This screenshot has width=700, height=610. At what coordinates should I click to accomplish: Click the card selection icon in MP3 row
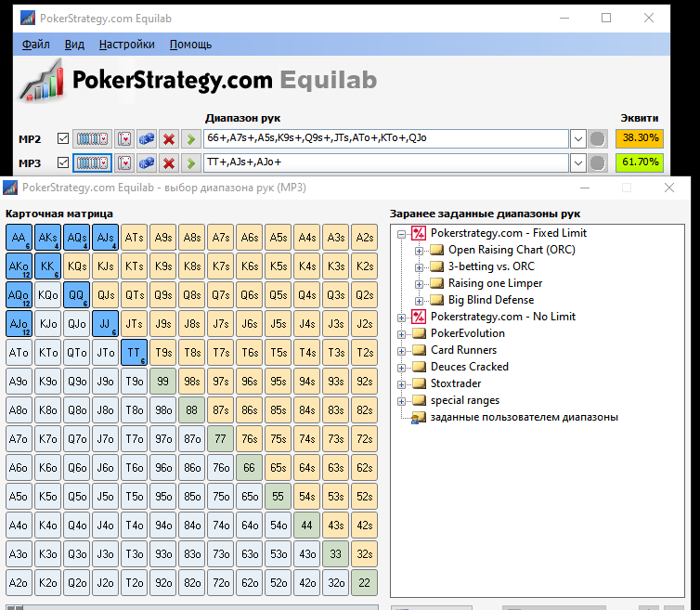tap(124, 163)
